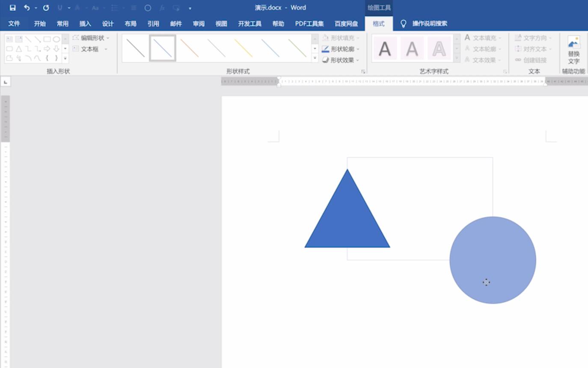
Task: Click the Create Link (创建链接) button
Action: click(x=531, y=60)
